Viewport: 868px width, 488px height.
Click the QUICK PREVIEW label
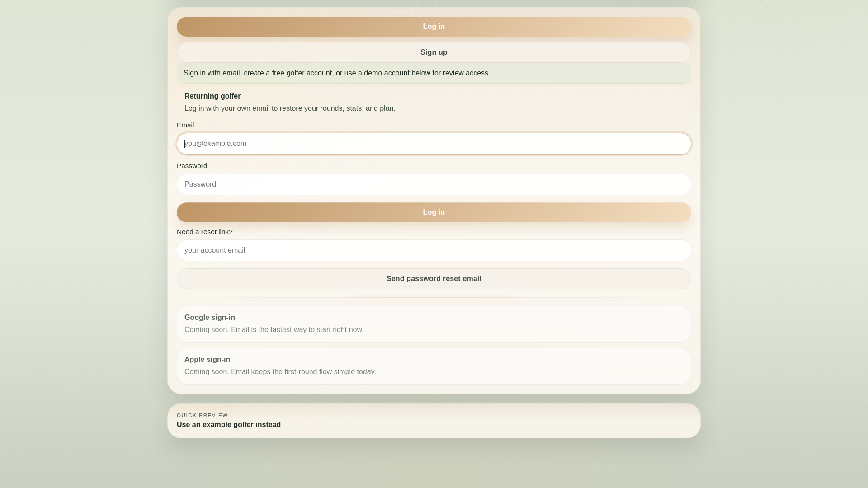coord(203,415)
